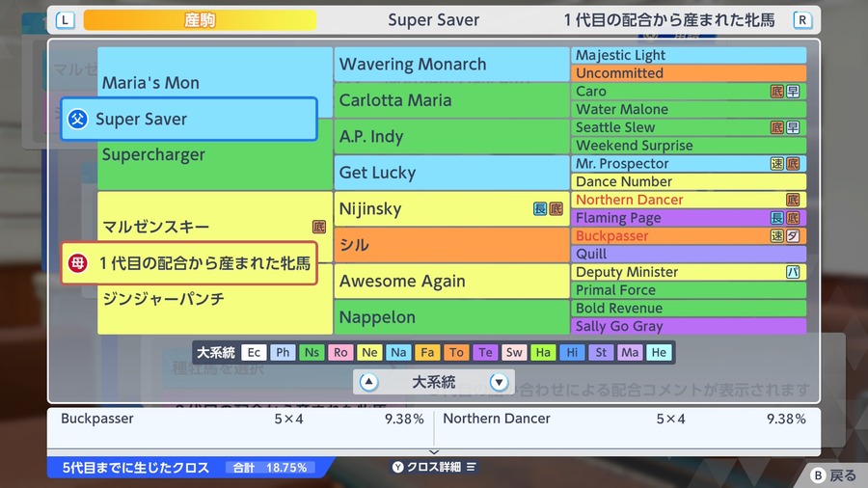
Task: Click the 底 icon on マルゼンスキー cell
Action: coord(319,227)
